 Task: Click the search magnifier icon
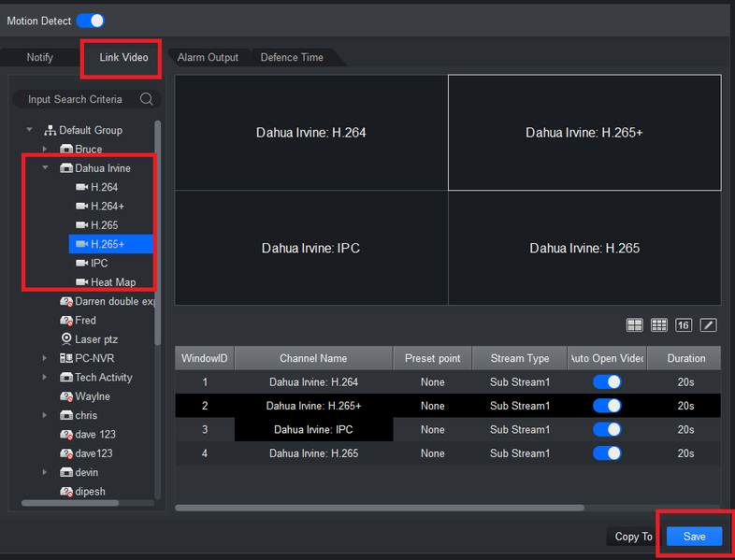pos(146,99)
